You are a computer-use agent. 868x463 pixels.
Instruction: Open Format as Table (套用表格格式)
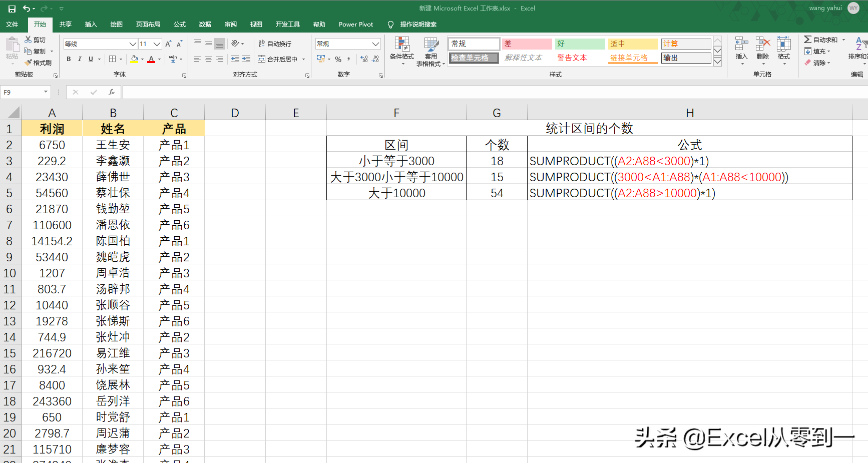point(430,51)
